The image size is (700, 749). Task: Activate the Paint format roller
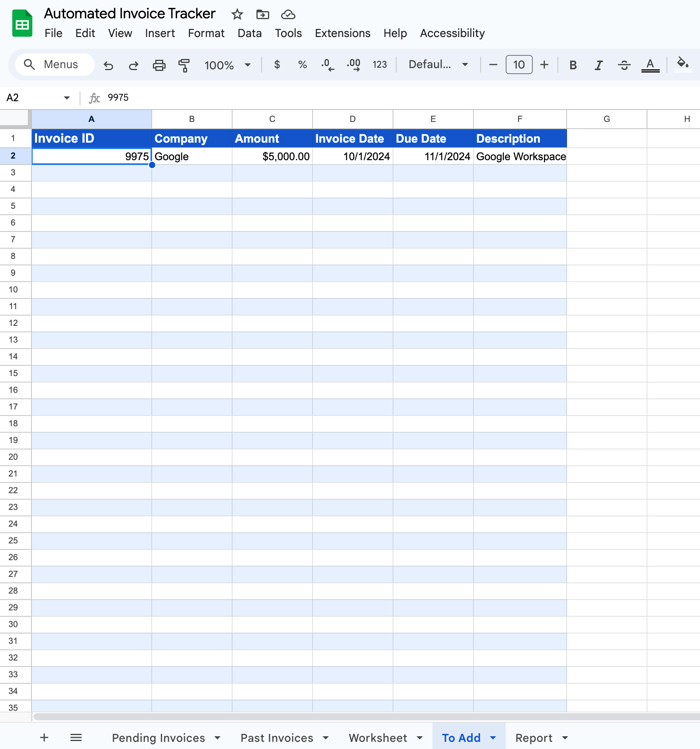(x=184, y=65)
